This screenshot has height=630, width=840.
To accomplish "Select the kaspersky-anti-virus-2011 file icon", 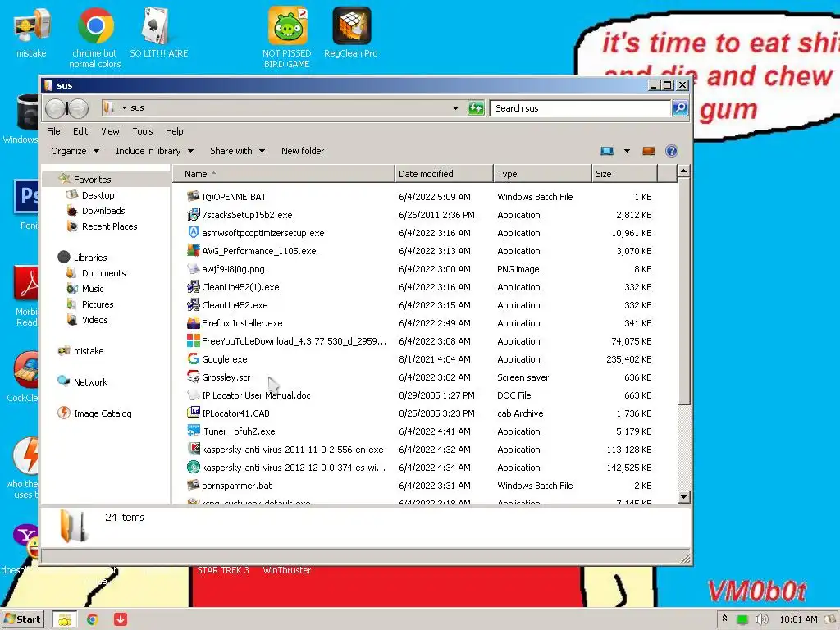I will (193, 449).
